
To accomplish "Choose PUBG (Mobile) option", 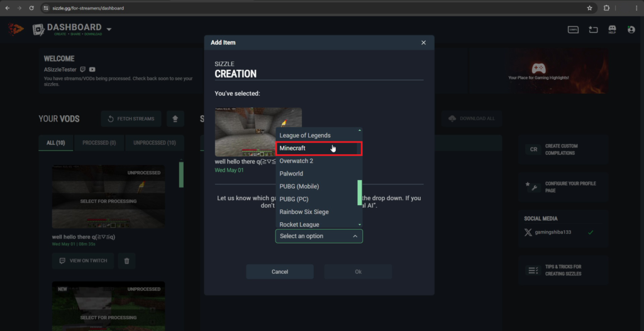I will [319, 186].
